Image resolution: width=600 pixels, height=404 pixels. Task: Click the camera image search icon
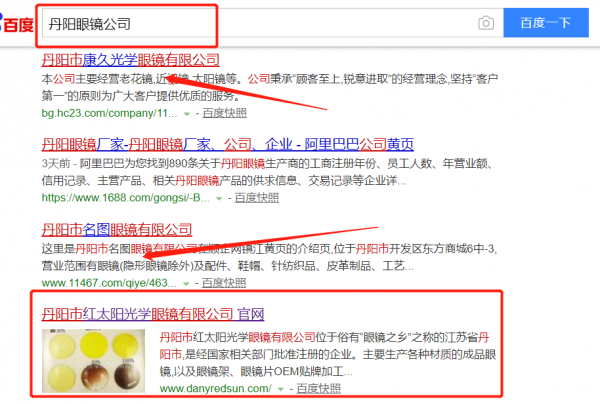[486, 23]
